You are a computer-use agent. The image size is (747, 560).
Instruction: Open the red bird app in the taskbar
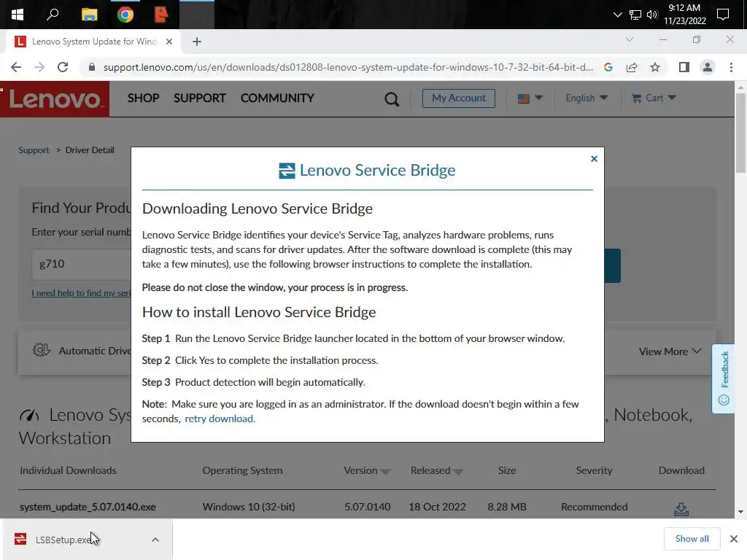tap(161, 15)
